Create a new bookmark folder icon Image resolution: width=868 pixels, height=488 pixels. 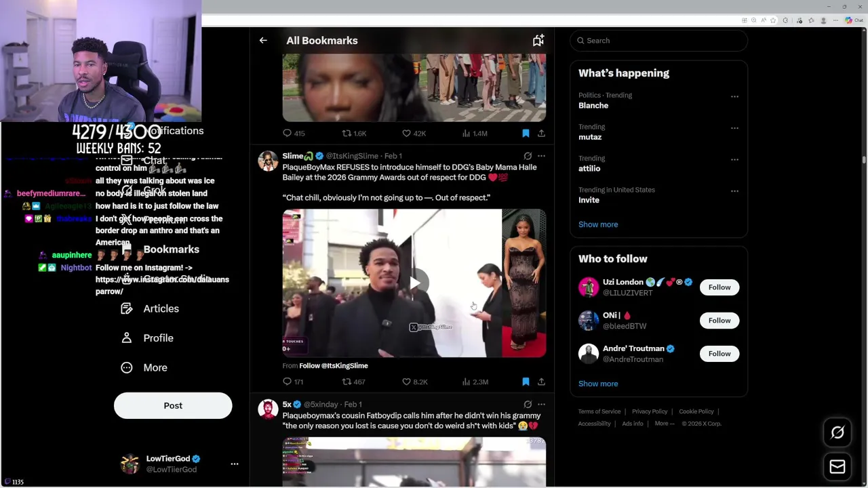[538, 41]
